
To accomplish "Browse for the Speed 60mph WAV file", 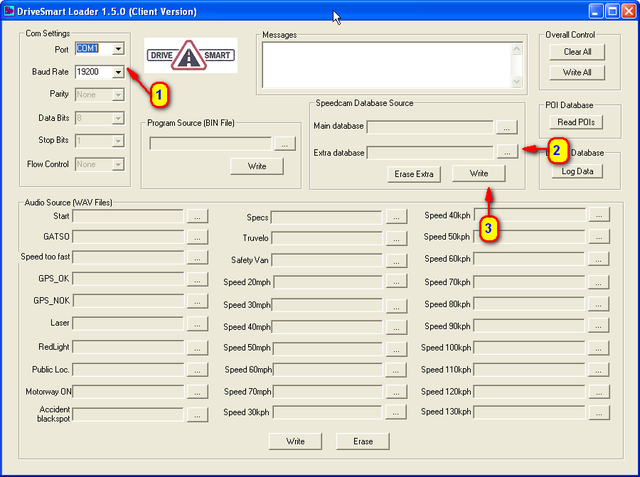I will 396,370.
